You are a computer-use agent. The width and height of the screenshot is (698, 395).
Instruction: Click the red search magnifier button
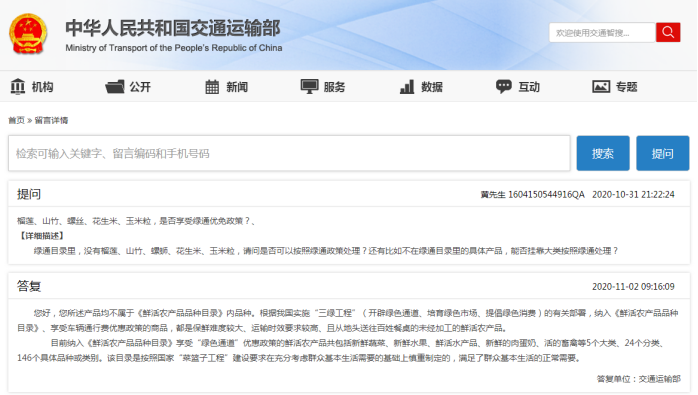coord(668,32)
